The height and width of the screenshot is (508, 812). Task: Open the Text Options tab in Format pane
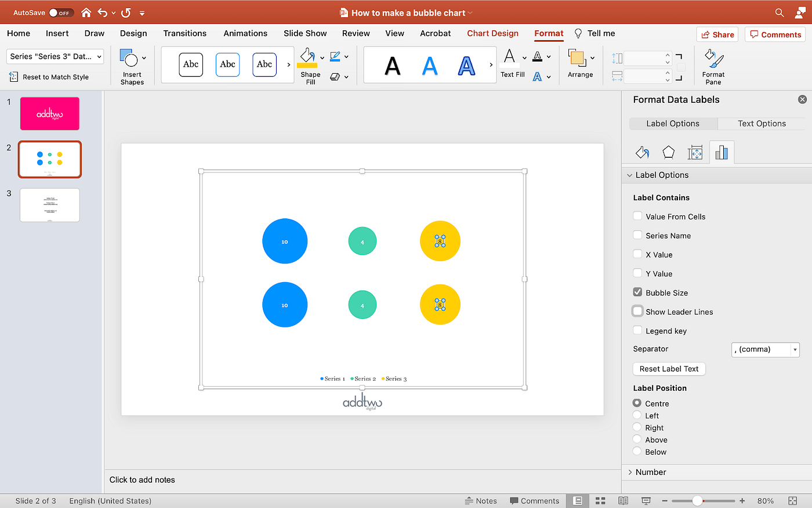click(x=761, y=123)
